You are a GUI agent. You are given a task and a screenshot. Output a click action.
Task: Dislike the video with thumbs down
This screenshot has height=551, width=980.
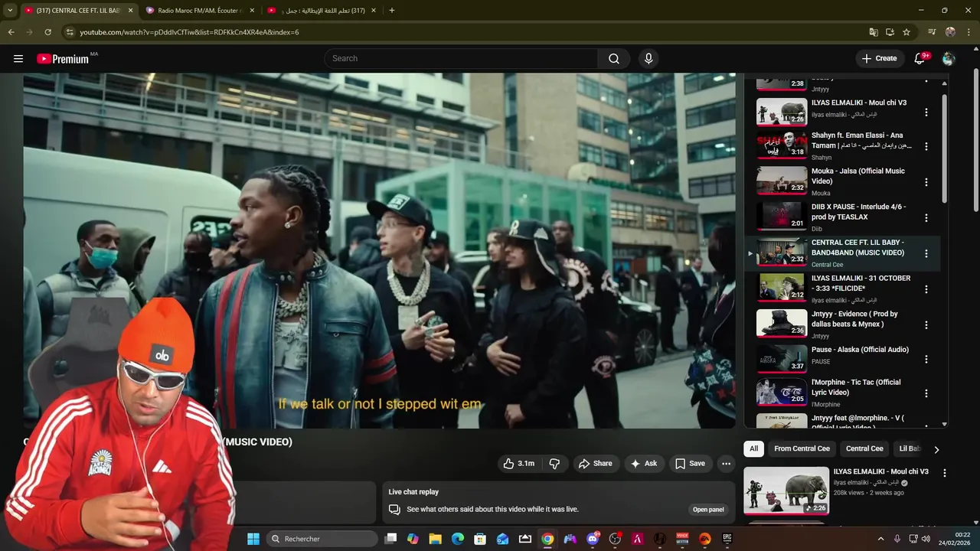click(554, 464)
